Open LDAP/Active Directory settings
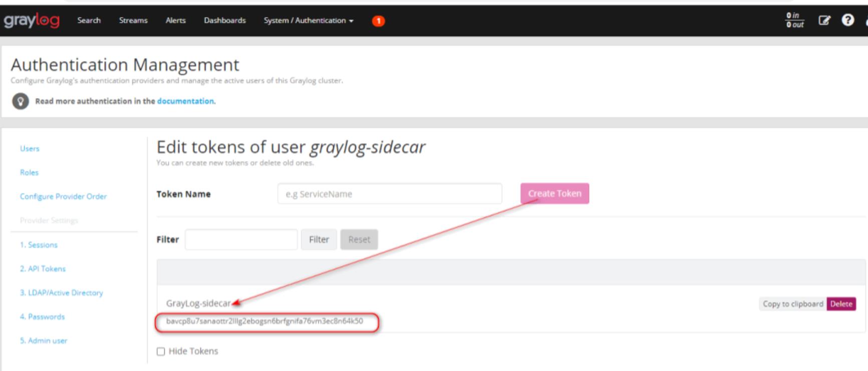868x371 pixels. [62, 293]
